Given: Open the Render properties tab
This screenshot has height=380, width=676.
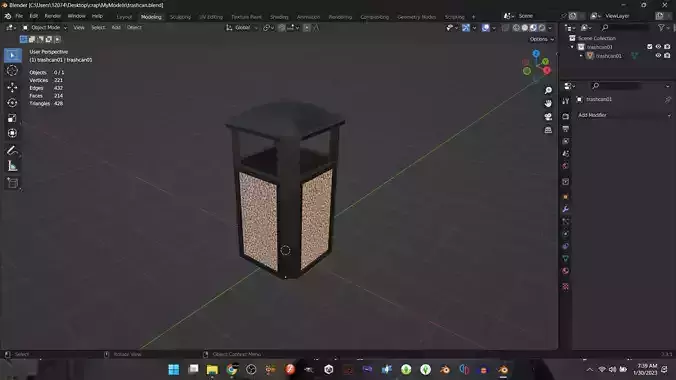Looking at the screenshot, I should coord(566,116).
